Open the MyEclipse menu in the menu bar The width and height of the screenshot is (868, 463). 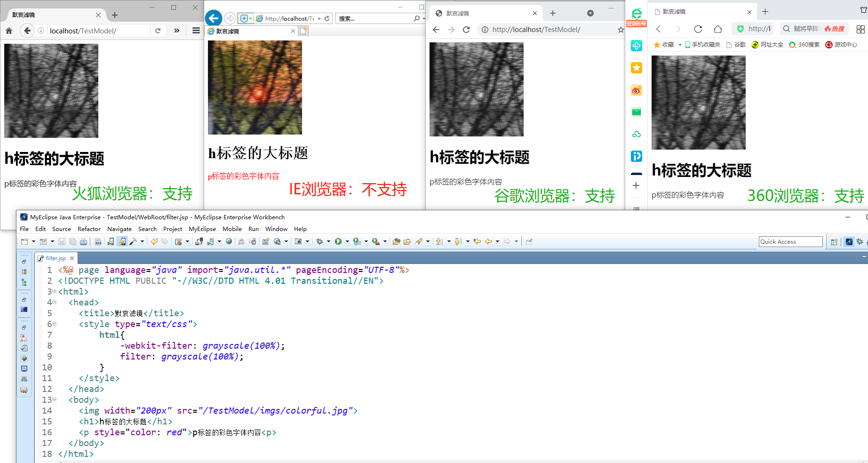[x=202, y=229]
